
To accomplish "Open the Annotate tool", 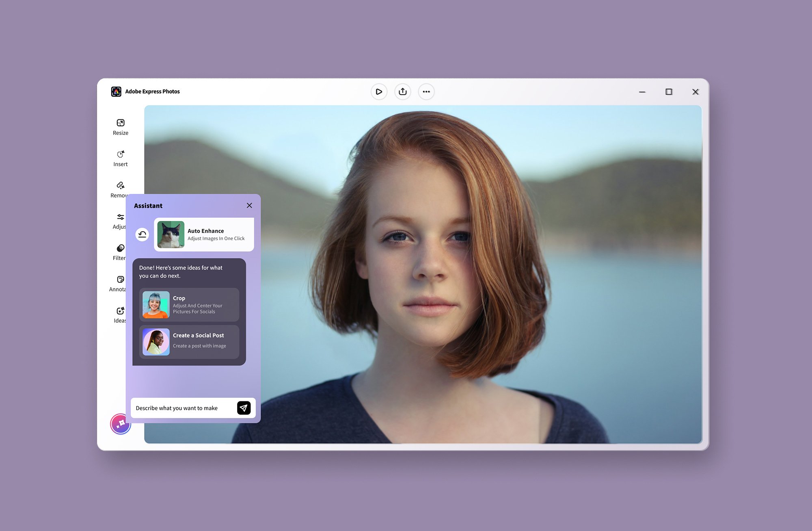I will tap(120, 280).
